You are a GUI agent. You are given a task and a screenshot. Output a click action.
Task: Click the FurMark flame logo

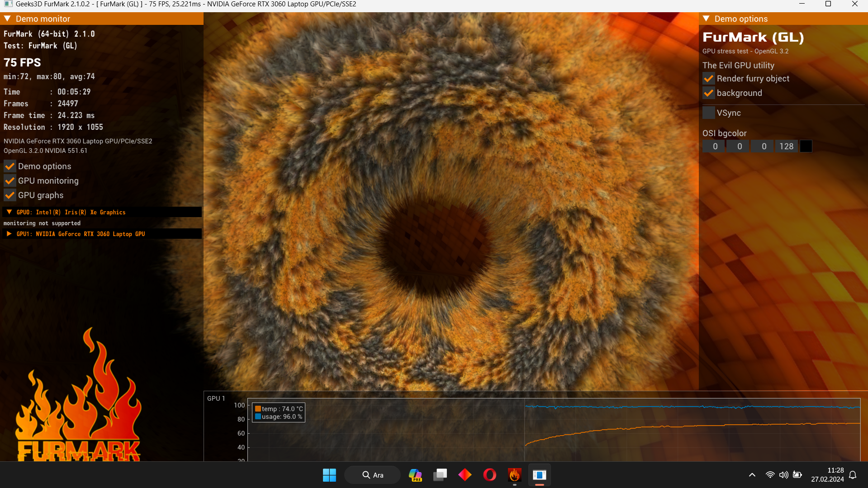pos(78,394)
